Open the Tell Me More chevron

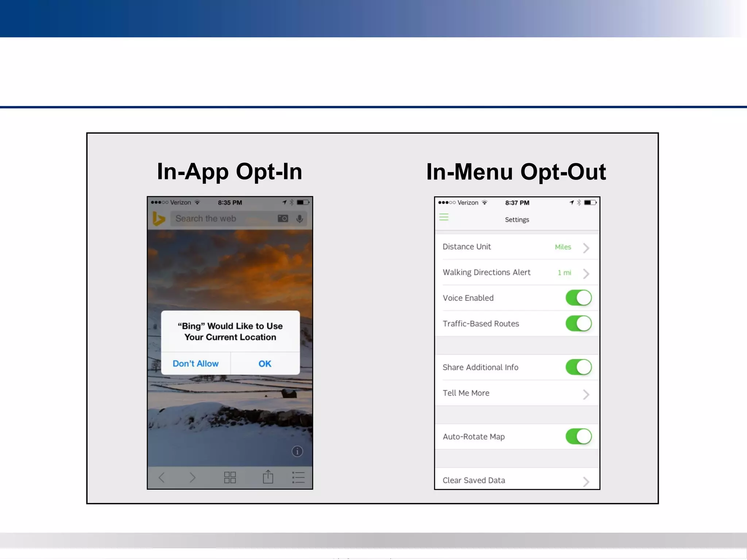coord(586,394)
